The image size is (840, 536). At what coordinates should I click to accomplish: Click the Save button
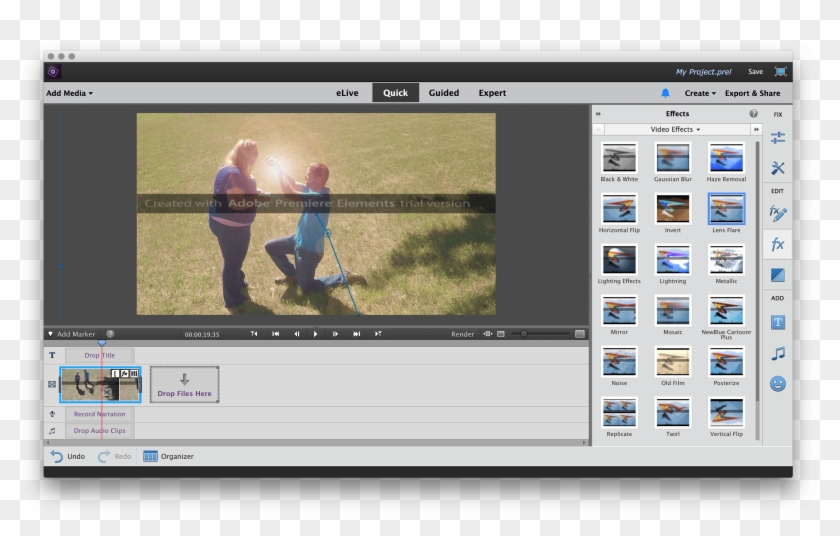point(755,72)
